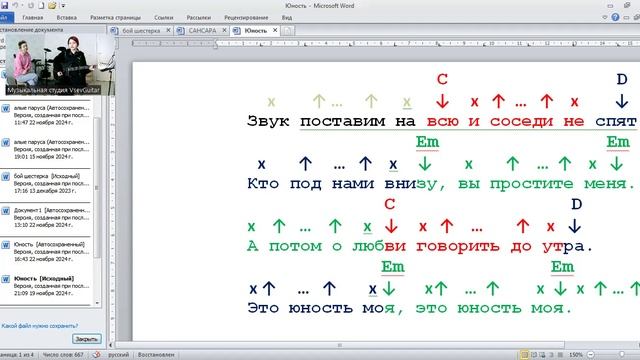Click the green Em chord above внизу
This screenshot has height=360, width=640.
tap(427, 142)
